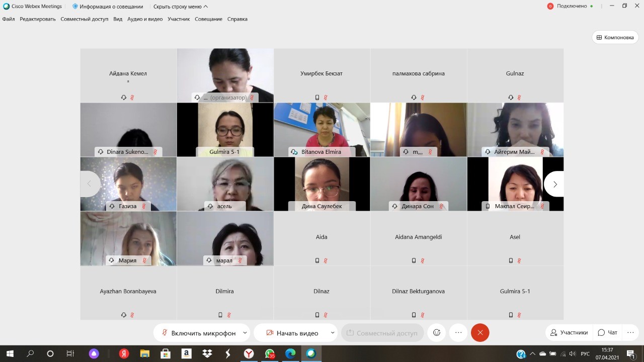Open the Аудио и видео menu

145,19
